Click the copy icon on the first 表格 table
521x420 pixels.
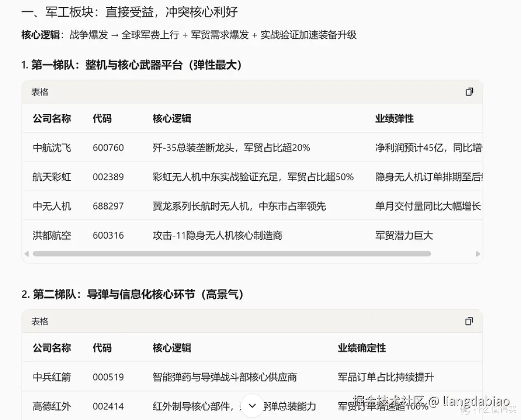pos(469,92)
